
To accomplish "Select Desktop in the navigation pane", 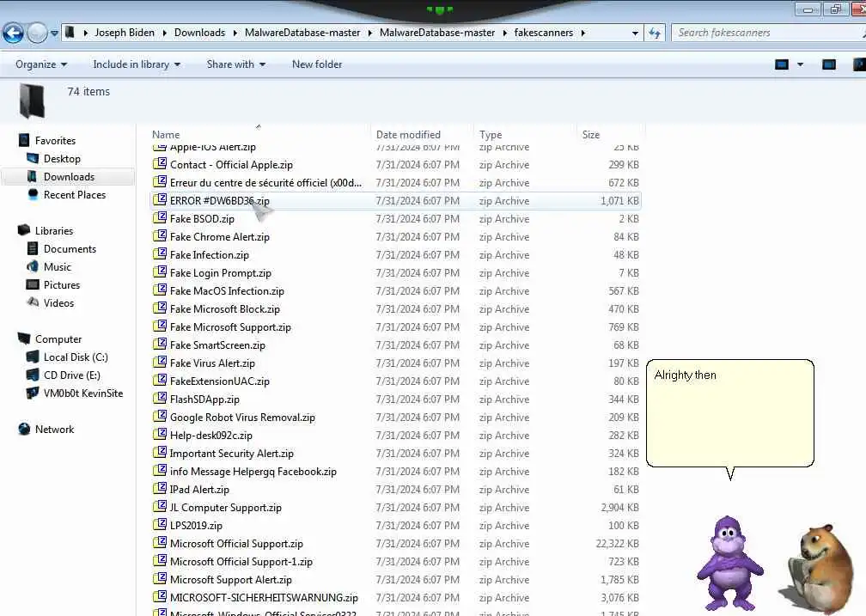I will [62, 159].
